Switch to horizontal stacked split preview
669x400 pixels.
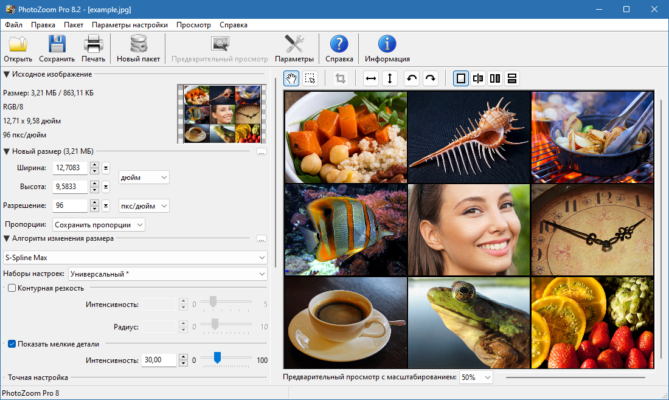pyautogui.click(x=512, y=78)
